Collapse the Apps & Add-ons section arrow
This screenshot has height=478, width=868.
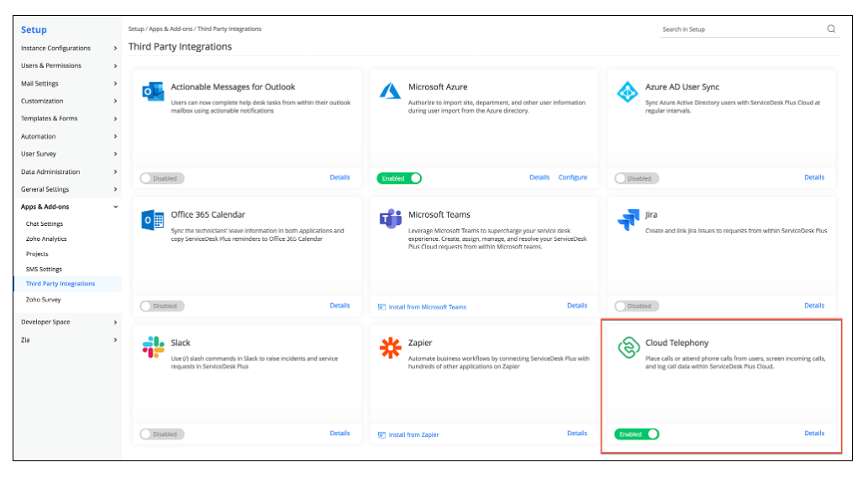coord(115,207)
